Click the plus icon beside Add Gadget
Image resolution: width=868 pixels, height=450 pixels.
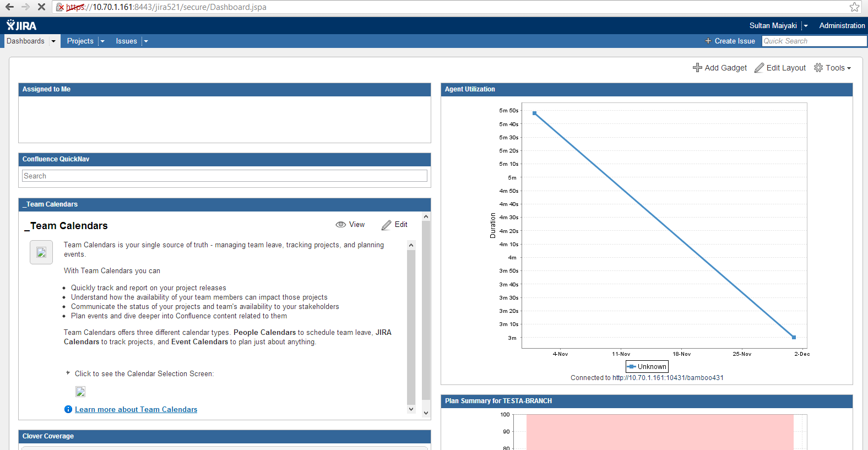[x=697, y=68]
